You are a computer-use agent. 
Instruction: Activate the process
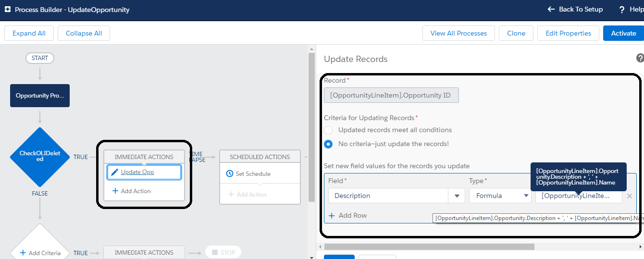tap(623, 33)
